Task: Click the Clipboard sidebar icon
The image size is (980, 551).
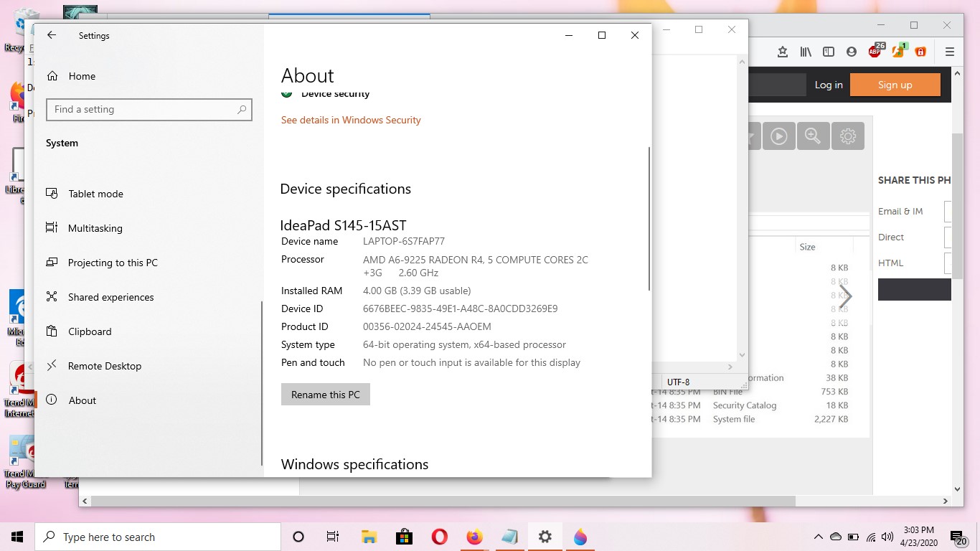Action: point(52,331)
